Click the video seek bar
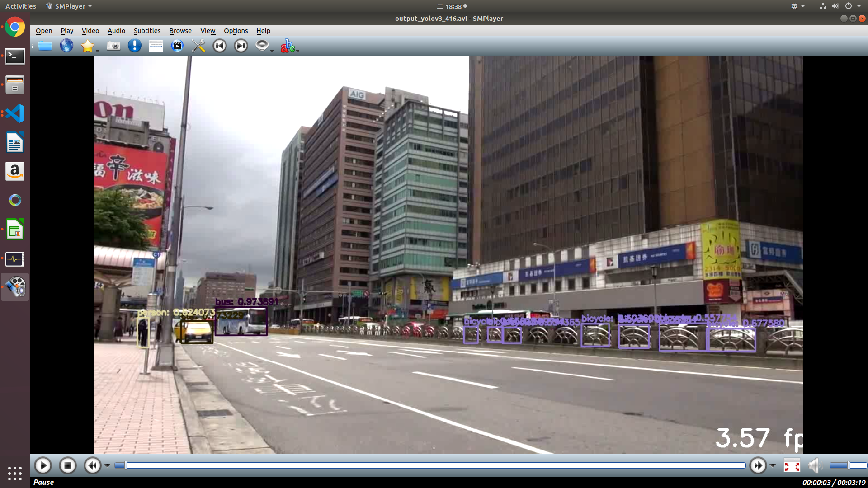The width and height of the screenshot is (868, 488). [429, 465]
